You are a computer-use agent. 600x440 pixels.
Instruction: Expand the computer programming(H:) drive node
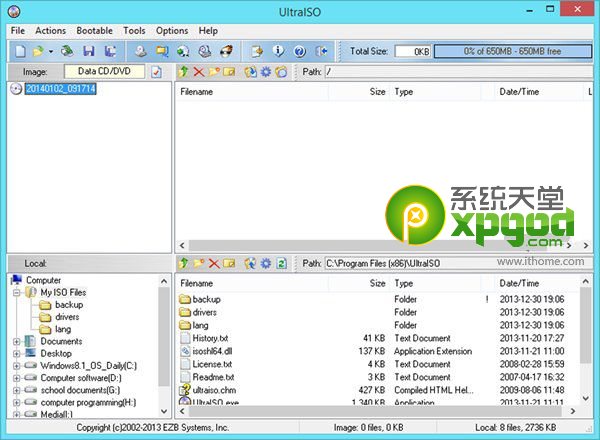point(16,403)
